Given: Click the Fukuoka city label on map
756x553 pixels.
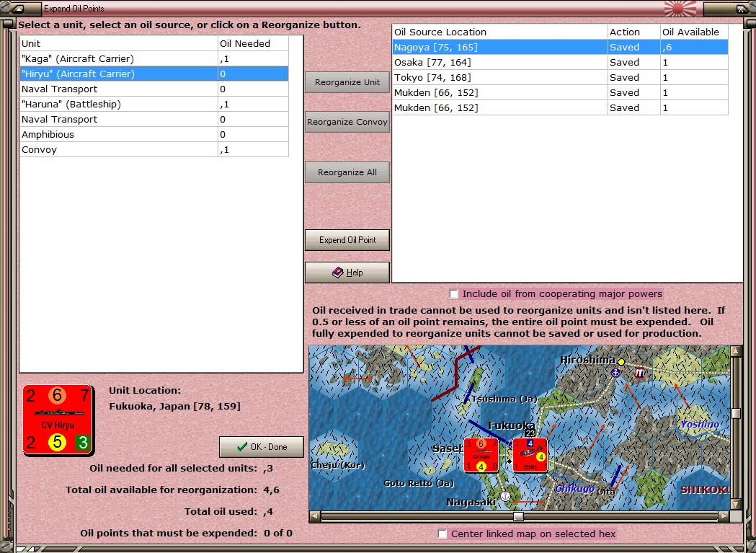Looking at the screenshot, I should tap(511, 425).
